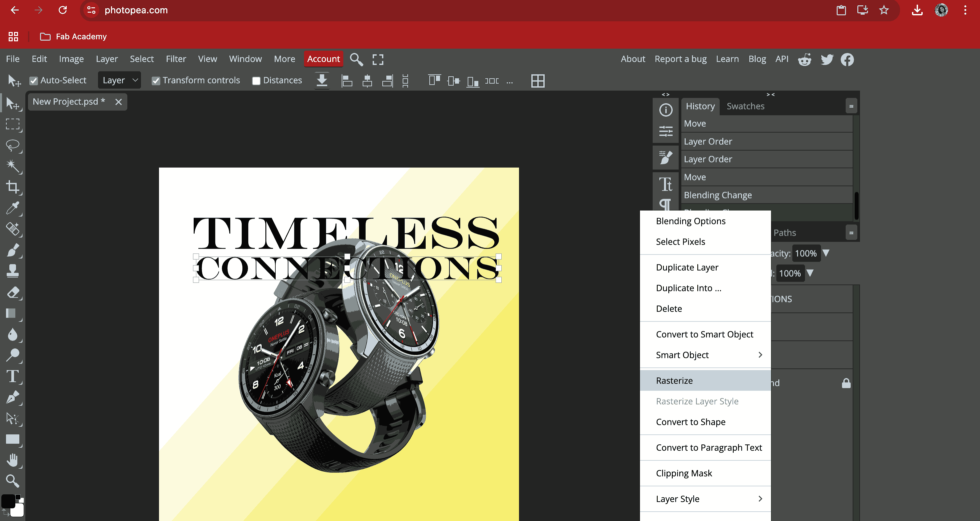Open the Character panel icon
The width and height of the screenshot is (980, 521).
665,185
